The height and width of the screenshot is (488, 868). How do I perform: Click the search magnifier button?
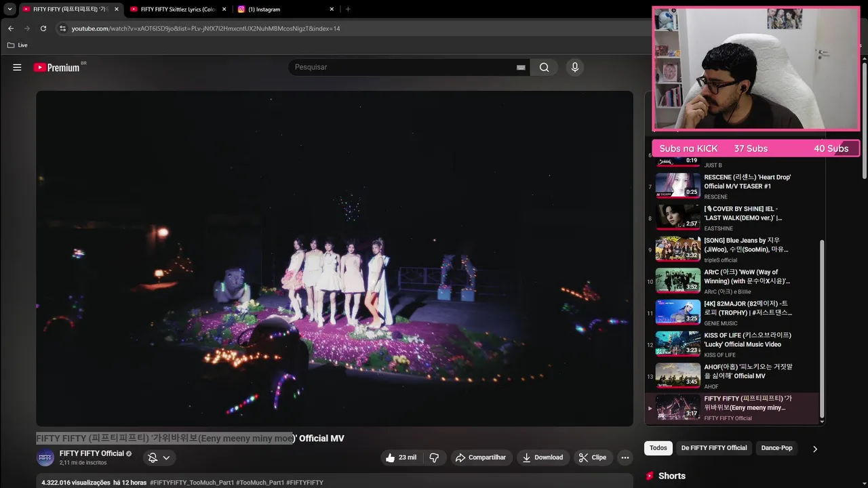[544, 67]
